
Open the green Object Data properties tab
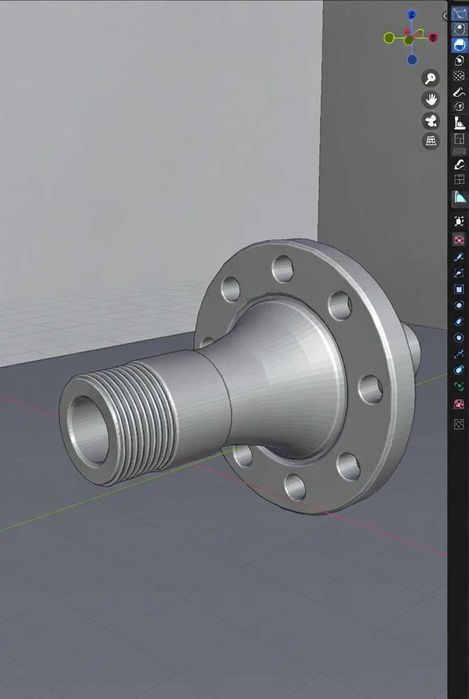tap(459, 386)
